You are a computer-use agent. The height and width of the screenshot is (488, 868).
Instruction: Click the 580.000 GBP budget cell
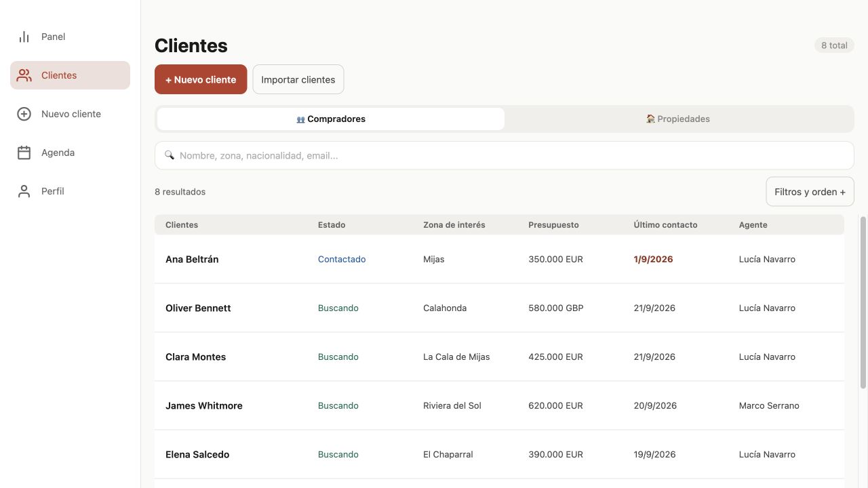(556, 308)
